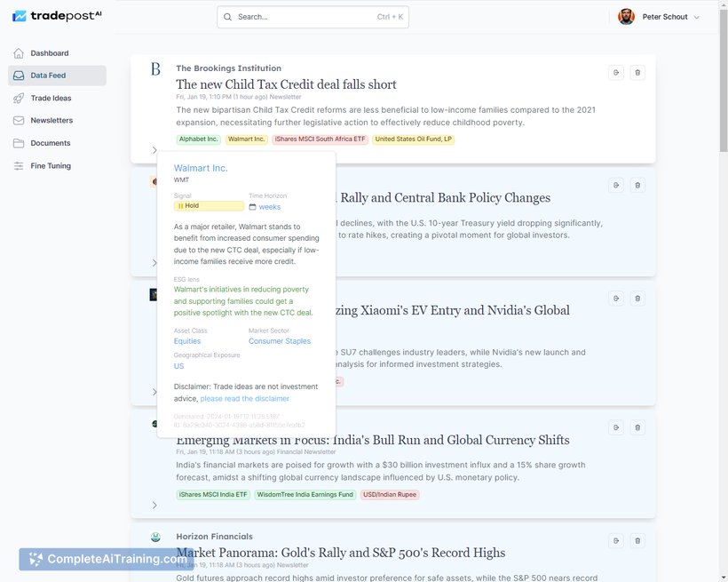This screenshot has height=582, width=728.
Task: Click the United States Oil Fund, LP tag
Action: coord(413,139)
